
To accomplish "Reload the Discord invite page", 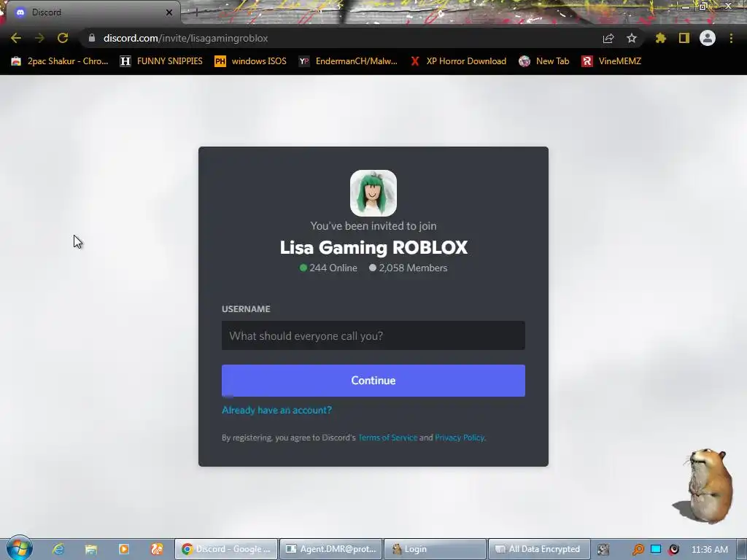I will [63, 38].
